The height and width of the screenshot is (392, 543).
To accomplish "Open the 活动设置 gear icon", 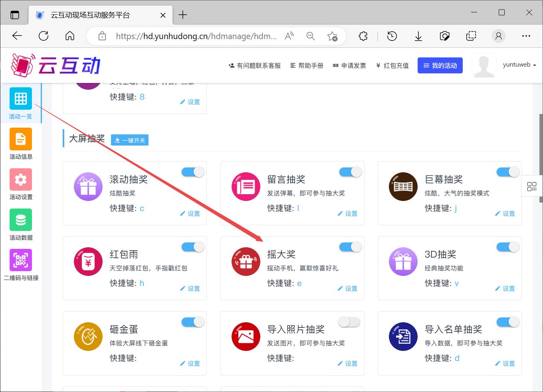I will click(21, 179).
